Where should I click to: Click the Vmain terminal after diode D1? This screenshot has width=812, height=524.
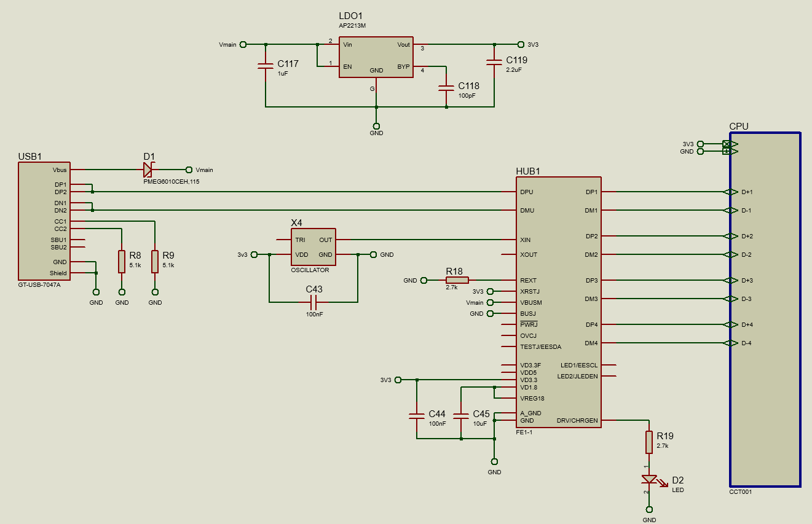189,170
